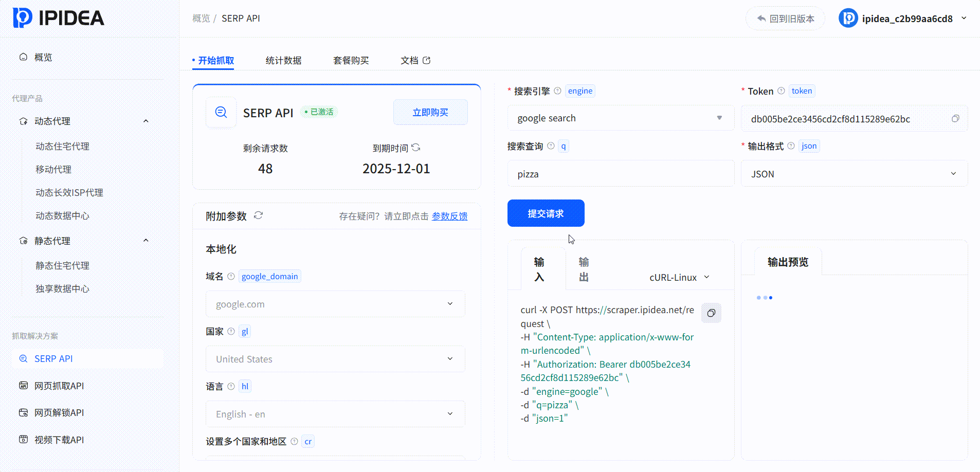The width and height of the screenshot is (980, 472).
Task: Switch to the 输出 code tab
Action: 584,269
